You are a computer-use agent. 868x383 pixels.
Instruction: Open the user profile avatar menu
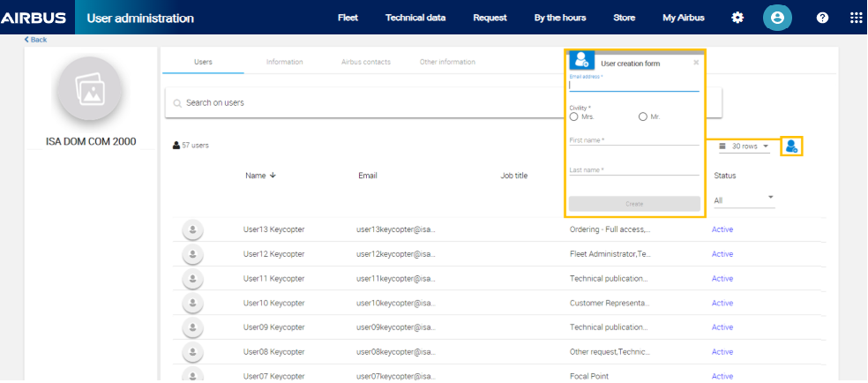click(x=777, y=18)
